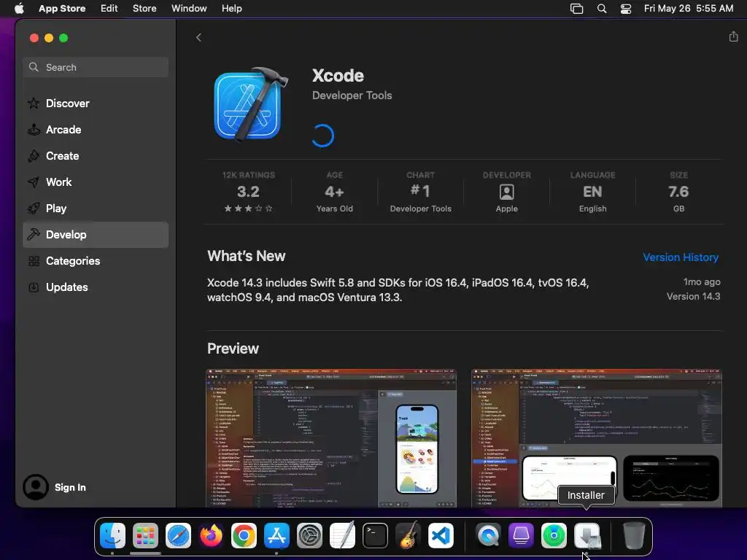Open the Window menu
The width and height of the screenshot is (747, 560).
(x=189, y=8)
